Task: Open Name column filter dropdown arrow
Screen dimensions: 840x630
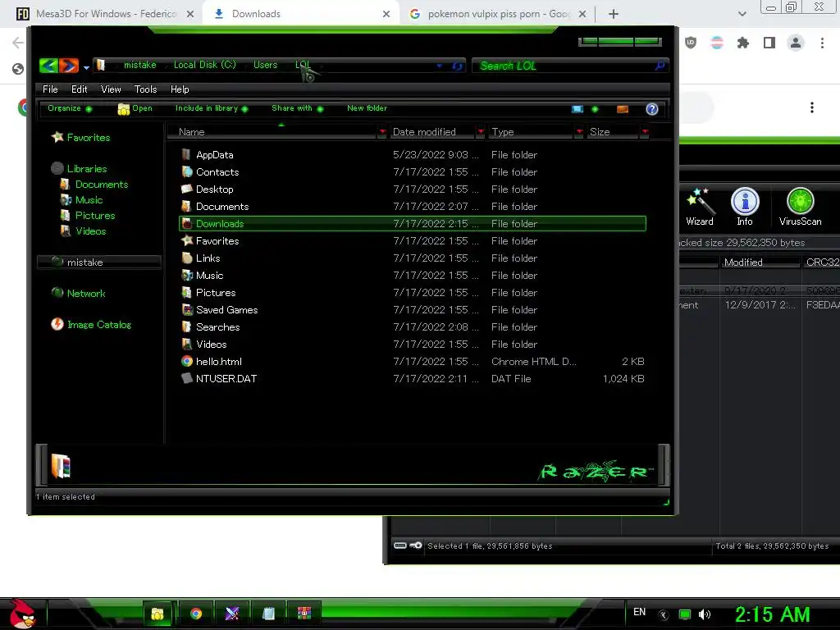Action: 382,132
